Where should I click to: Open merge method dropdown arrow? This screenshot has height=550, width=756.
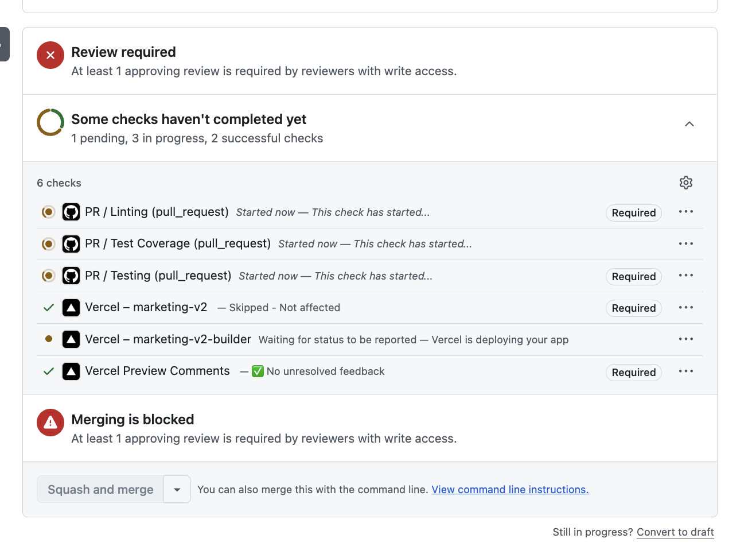click(x=177, y=489)
